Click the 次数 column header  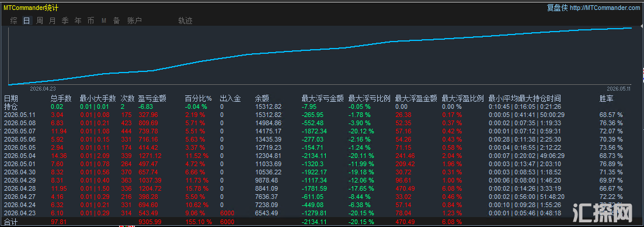coord(128,99)
